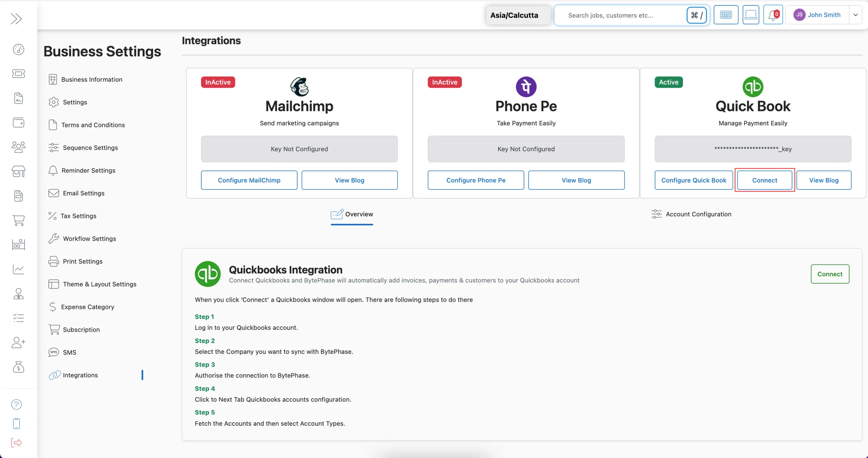Click the Asia/Calcutta timezone selector
This screenshot has height=458, width=868.
point(518,15)
